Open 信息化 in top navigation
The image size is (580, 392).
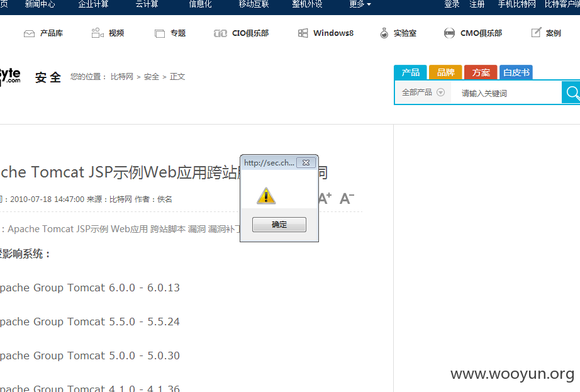200,4
